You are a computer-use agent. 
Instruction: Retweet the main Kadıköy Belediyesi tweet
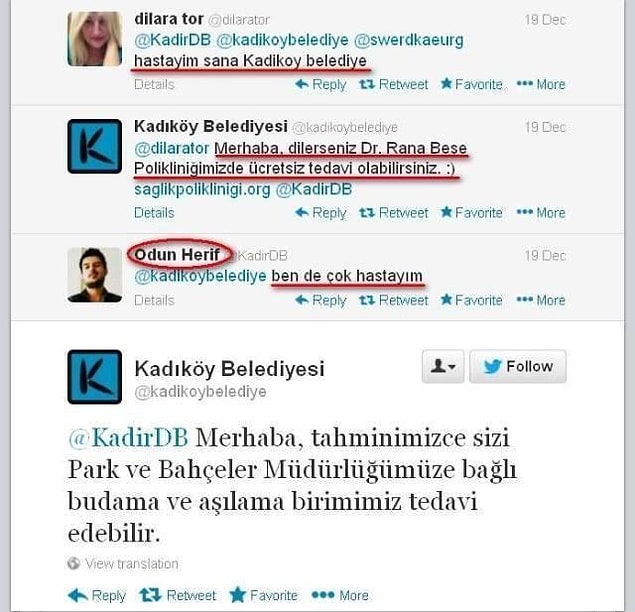click(178, 595)
